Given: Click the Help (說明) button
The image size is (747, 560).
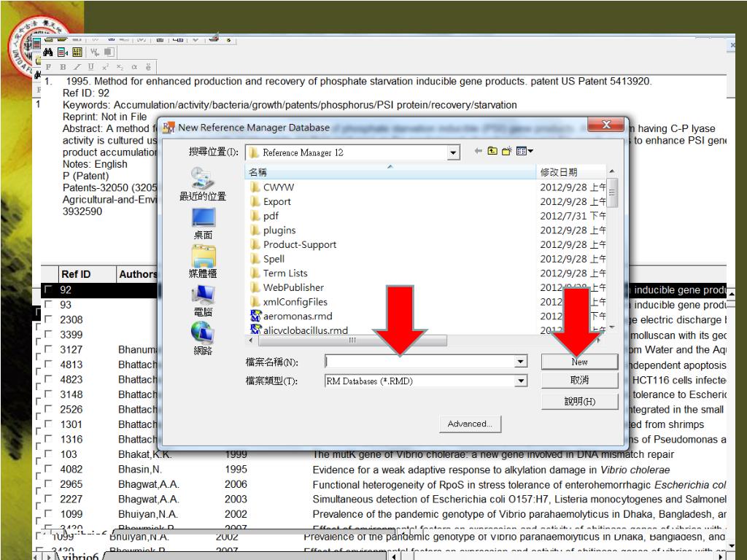Looking at the screenshot, I should tap(579, 402).
